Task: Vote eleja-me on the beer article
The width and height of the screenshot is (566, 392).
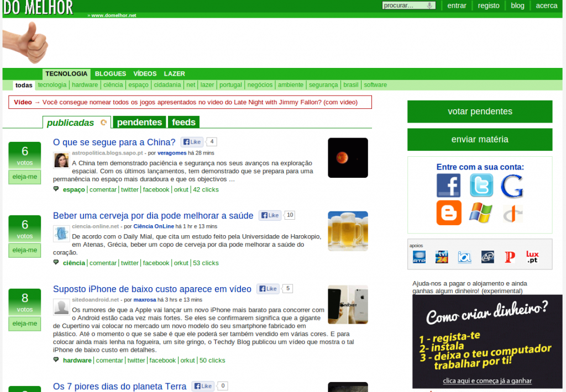Action: pyautogui.click(x=24, y=250)
